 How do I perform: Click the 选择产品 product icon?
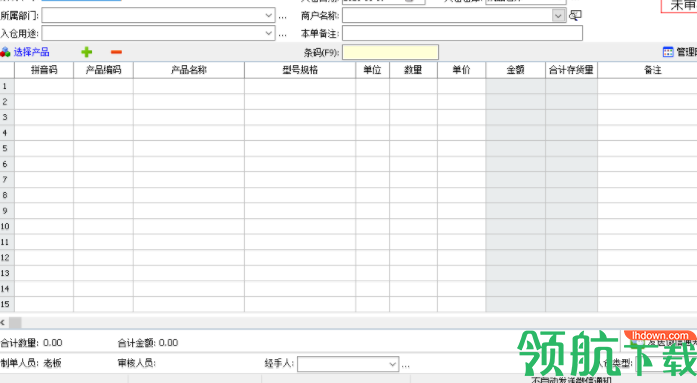(5, 52)
